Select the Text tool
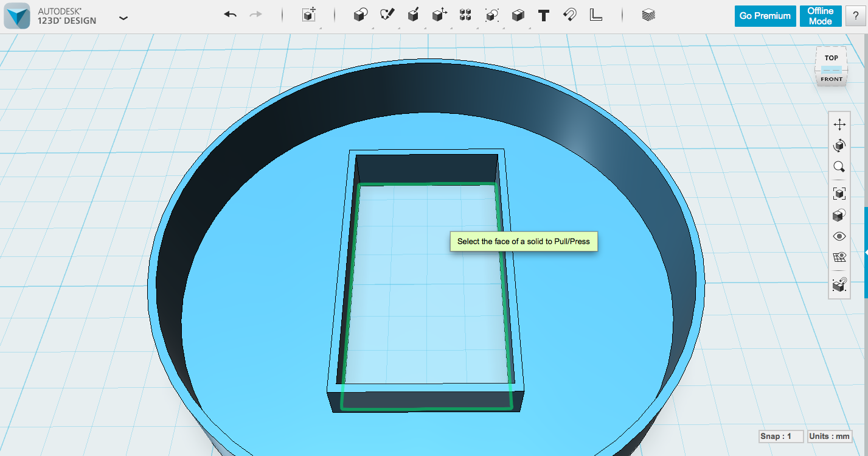 coord(543,15)
